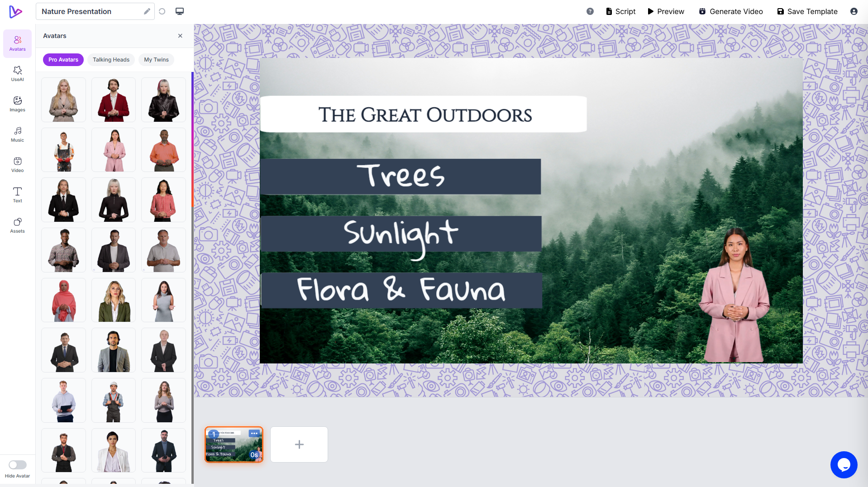
Task: Click the app logo in top-left corner
Action: click(x=15, y=11)
